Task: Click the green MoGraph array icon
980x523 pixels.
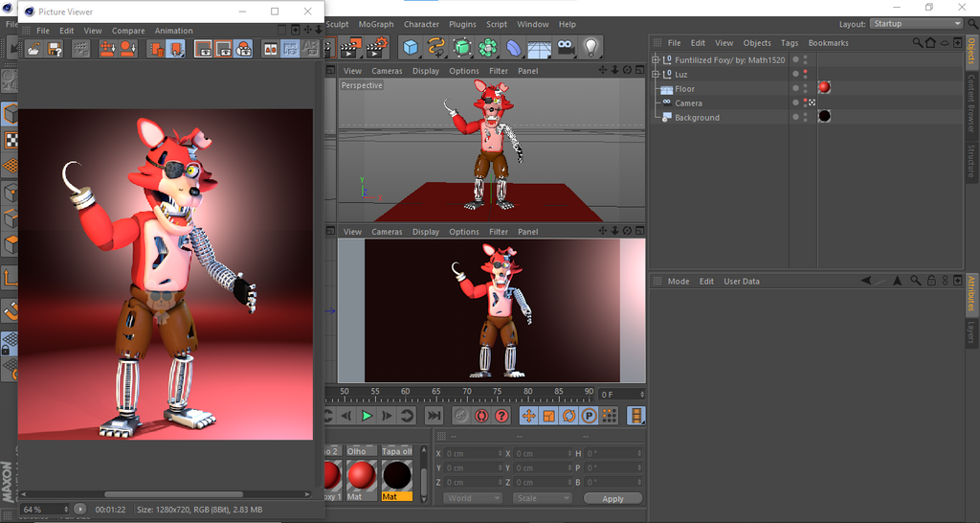Action: [487, 47]
